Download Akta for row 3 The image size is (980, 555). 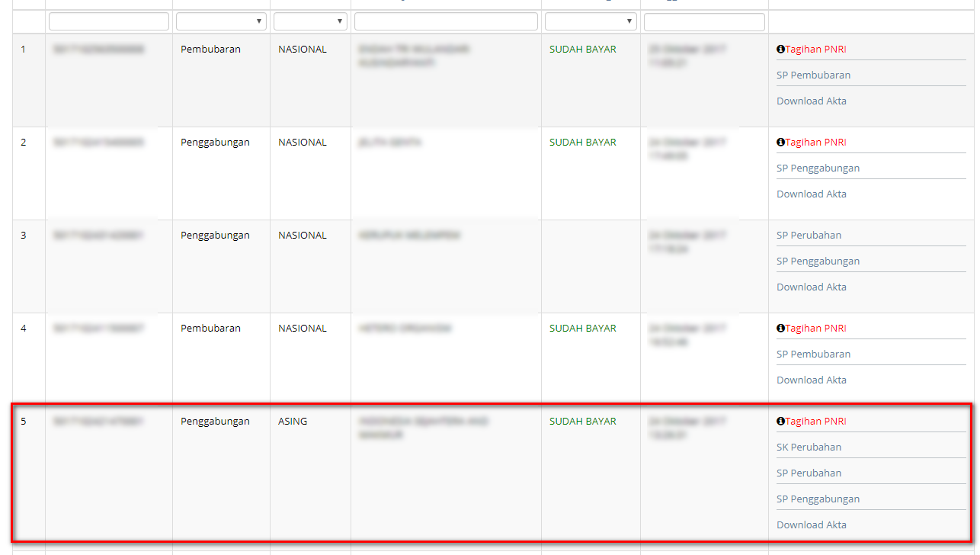pos(811,287)
